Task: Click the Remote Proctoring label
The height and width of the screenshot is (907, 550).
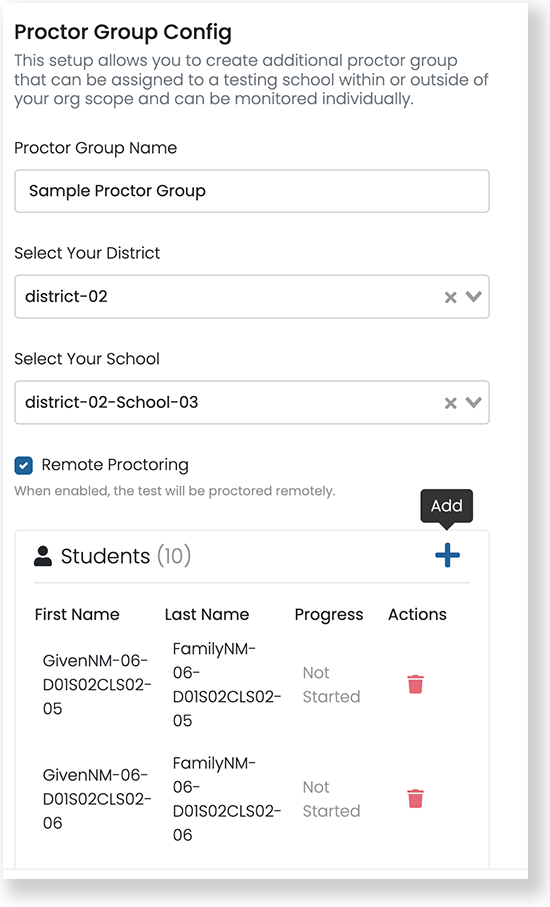Action: [x=115, y=465]
